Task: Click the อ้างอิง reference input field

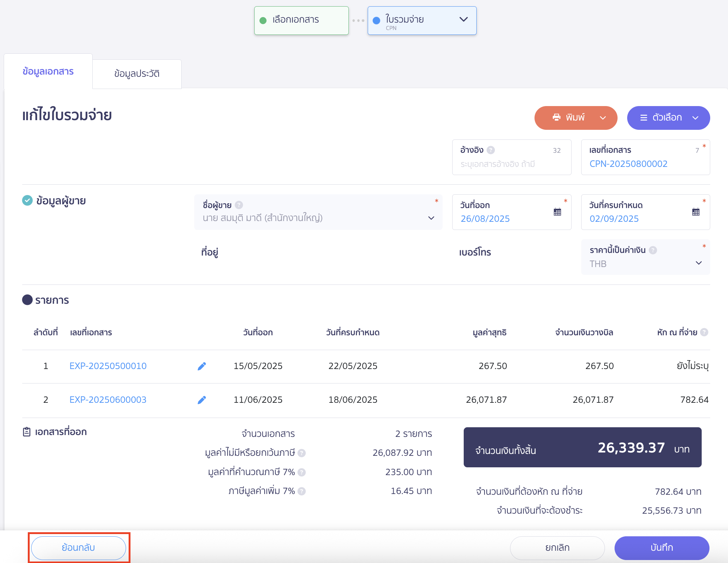Action: click(512, 157)
